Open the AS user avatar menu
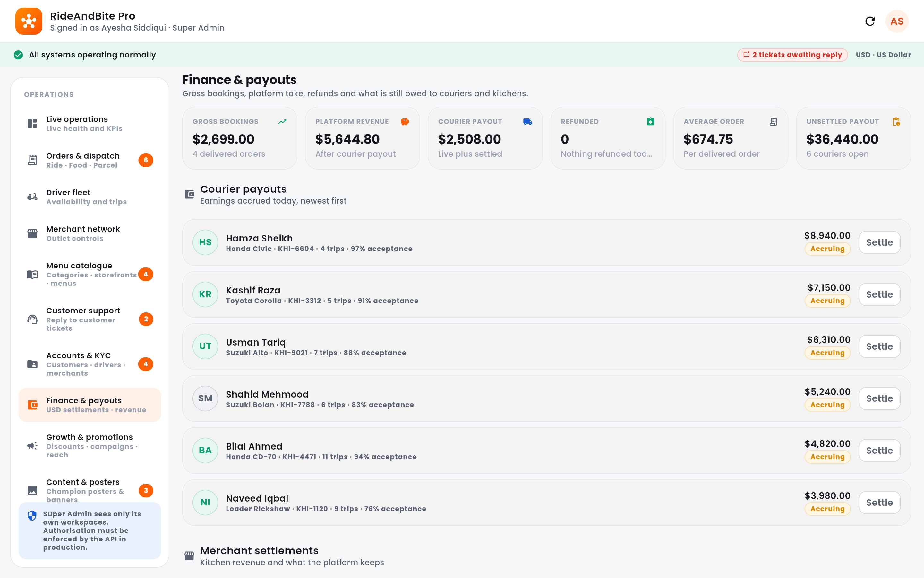 tap(896, 22)
